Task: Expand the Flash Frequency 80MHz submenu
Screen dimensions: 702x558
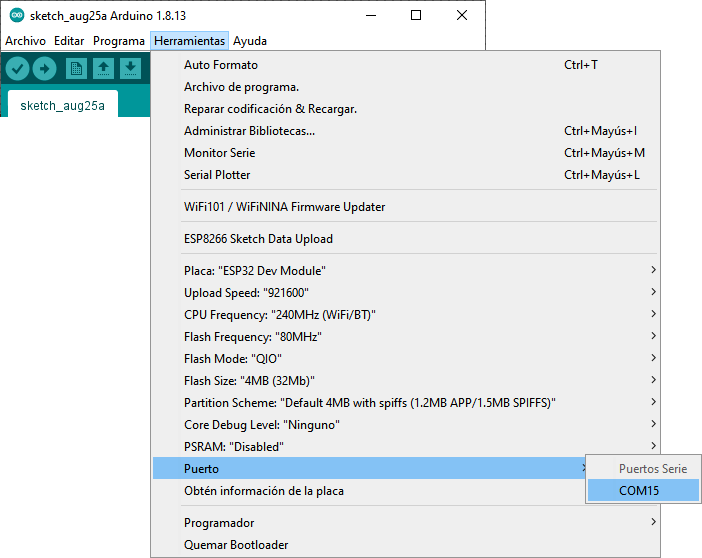Action: pyautogui.click(x=406, y=336)
